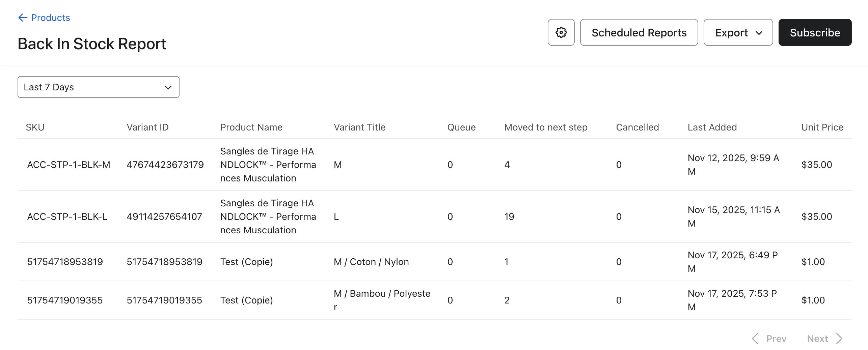Click the Next page chevron arrow
The width and height of the screenshot is (868, 350).
tap(840, 338)
